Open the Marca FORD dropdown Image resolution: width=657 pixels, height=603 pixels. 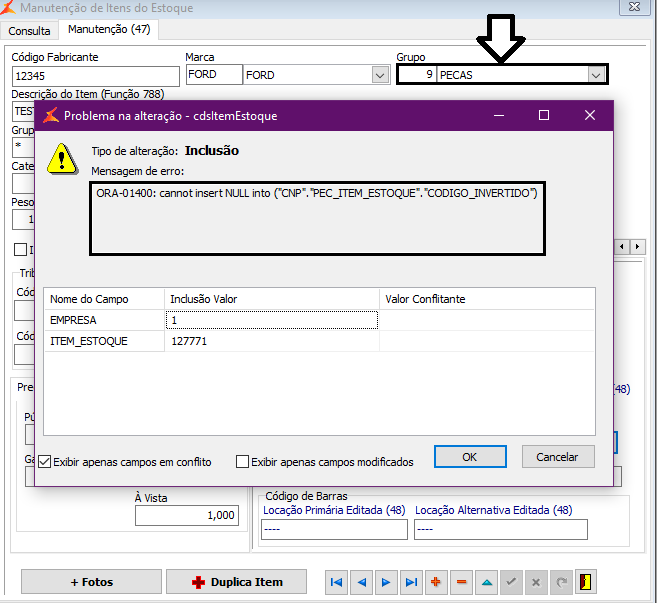pyautogui.click(x=380, y=75)
